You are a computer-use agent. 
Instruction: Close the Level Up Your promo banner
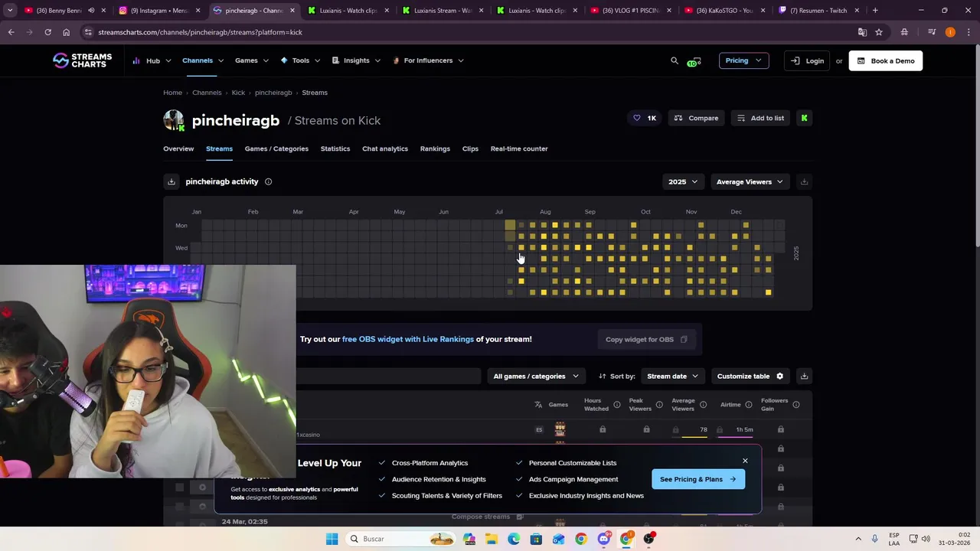pos(745,461)
